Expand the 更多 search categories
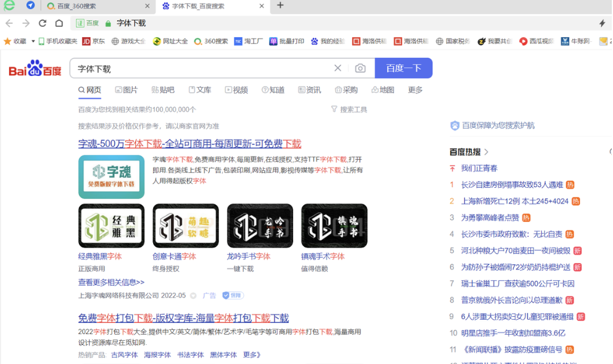Screen dimensions: 613x364 pos(415,90)
